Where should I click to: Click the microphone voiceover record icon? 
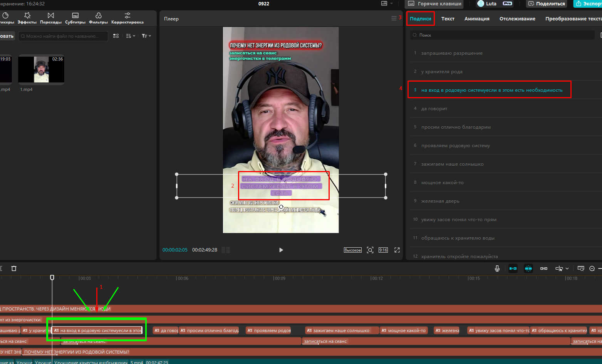(x=497, y=268)
